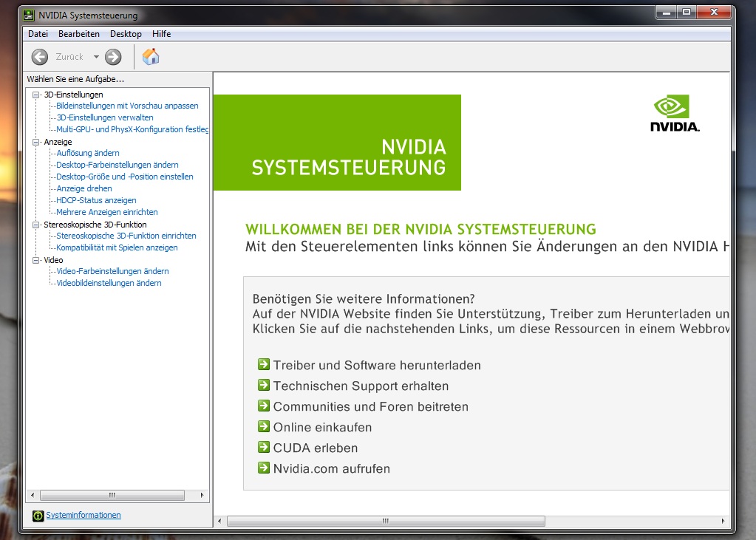Collapse the Video tree node

(x=35, y=260)
